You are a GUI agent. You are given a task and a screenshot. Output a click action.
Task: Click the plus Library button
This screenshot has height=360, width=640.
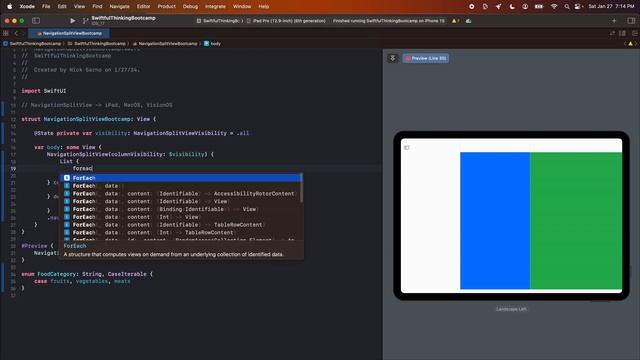[x=614, y=20]
